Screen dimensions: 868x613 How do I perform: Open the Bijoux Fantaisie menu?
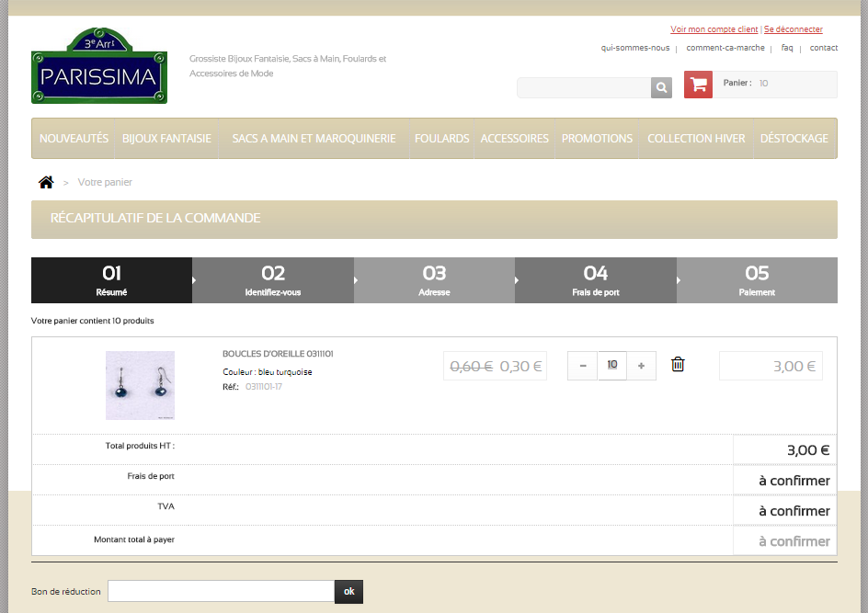click(x=166, y=139)
